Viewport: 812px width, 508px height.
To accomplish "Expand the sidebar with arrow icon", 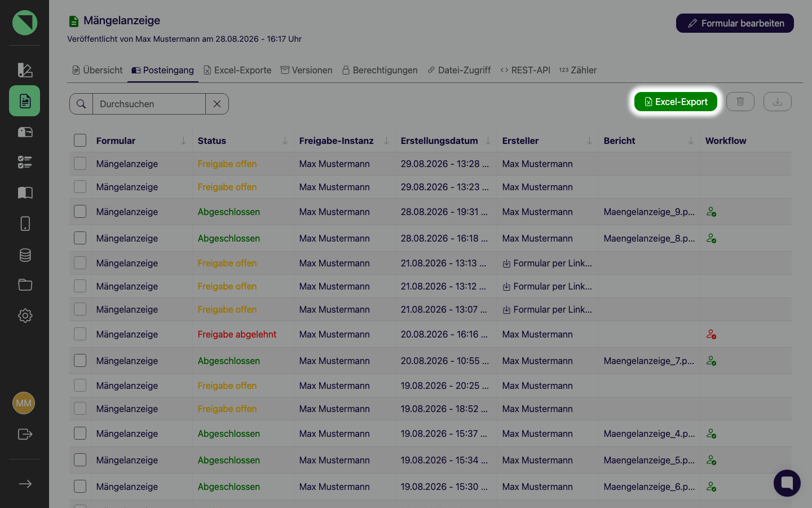I will pos(25,484).
